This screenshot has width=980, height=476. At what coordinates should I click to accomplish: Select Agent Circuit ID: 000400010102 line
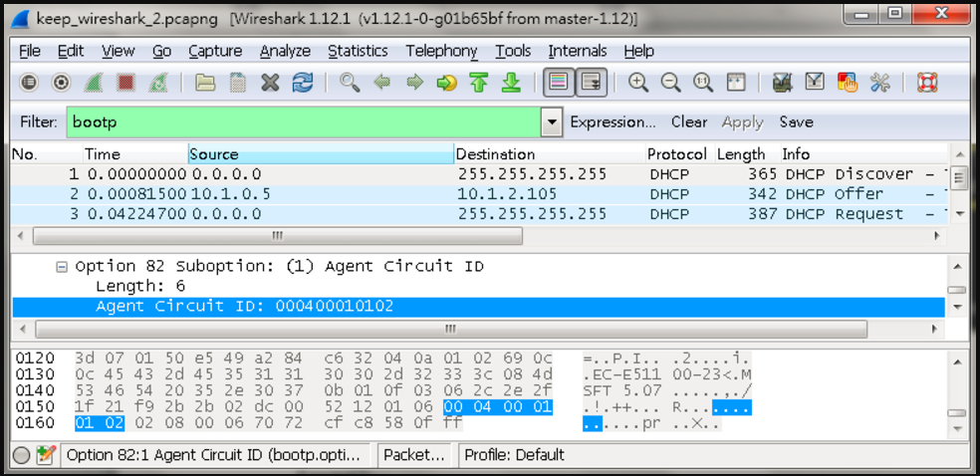(x=478, y=306)
